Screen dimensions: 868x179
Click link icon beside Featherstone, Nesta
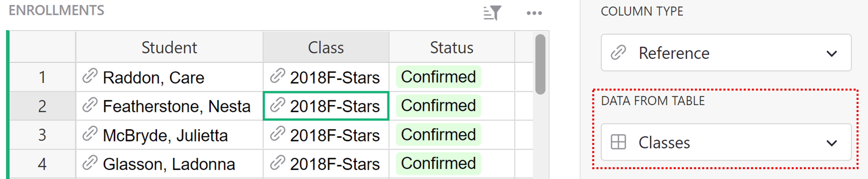click(x=90, y=105)
